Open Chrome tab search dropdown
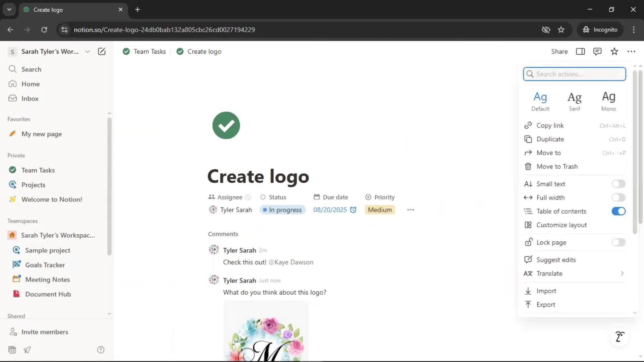644x362 pixels. pos(9,9)
